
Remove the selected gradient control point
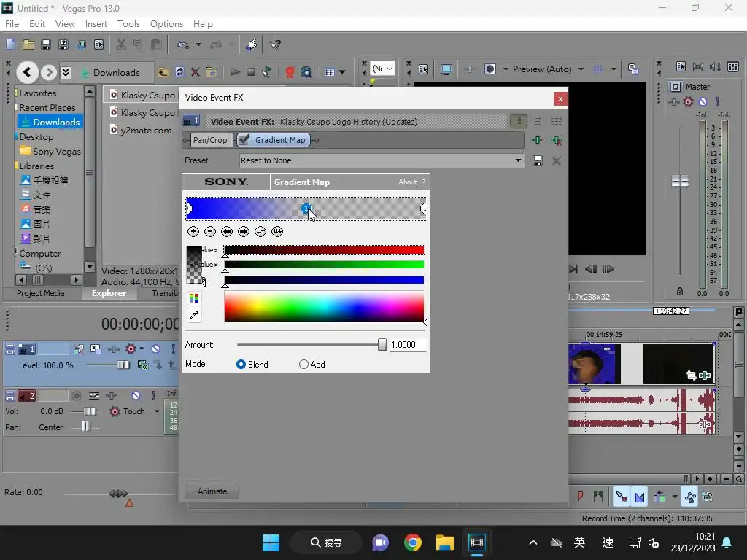[210, 231]
